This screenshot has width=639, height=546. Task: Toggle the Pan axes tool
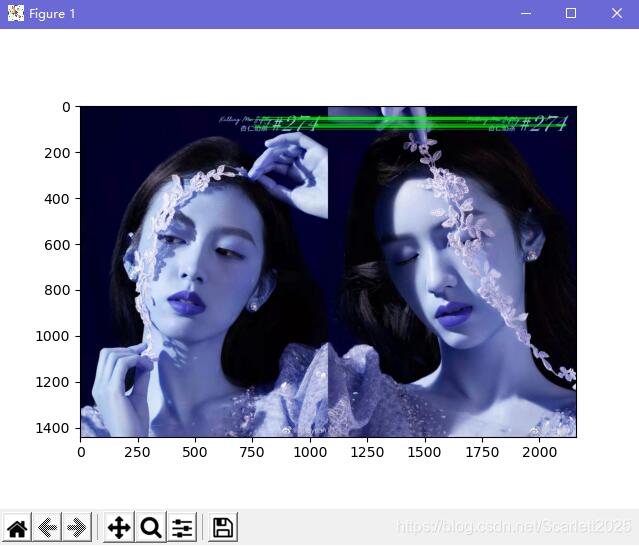click(x=119, y=527)
